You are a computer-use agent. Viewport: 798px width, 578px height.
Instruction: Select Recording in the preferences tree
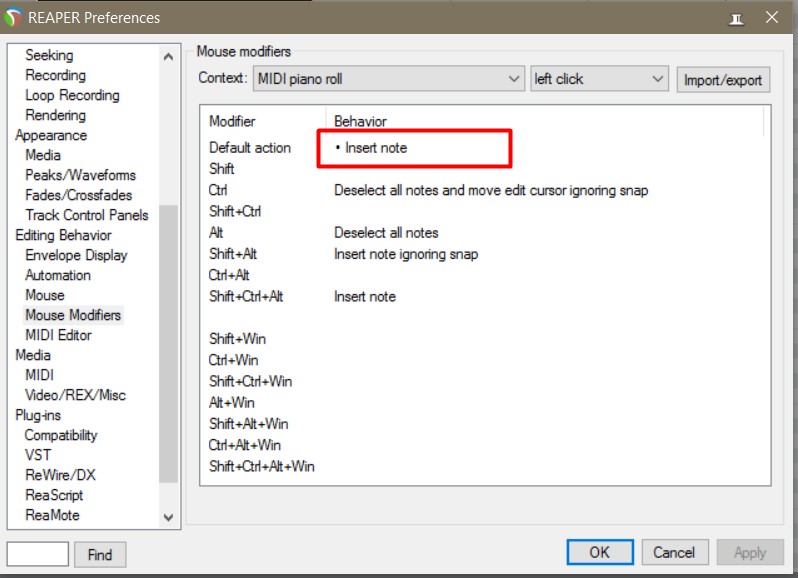tap(55, 75)
